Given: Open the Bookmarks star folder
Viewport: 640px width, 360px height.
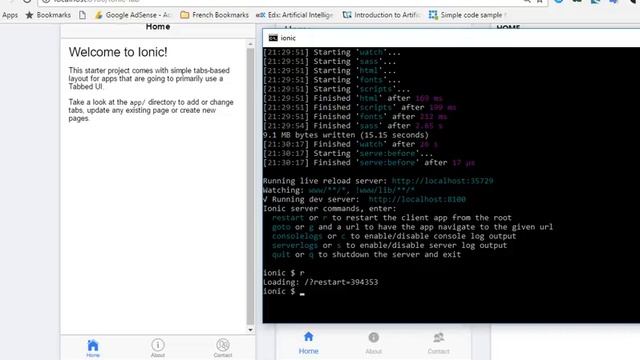Looking at the screenshot, I should tap(48, 15).
